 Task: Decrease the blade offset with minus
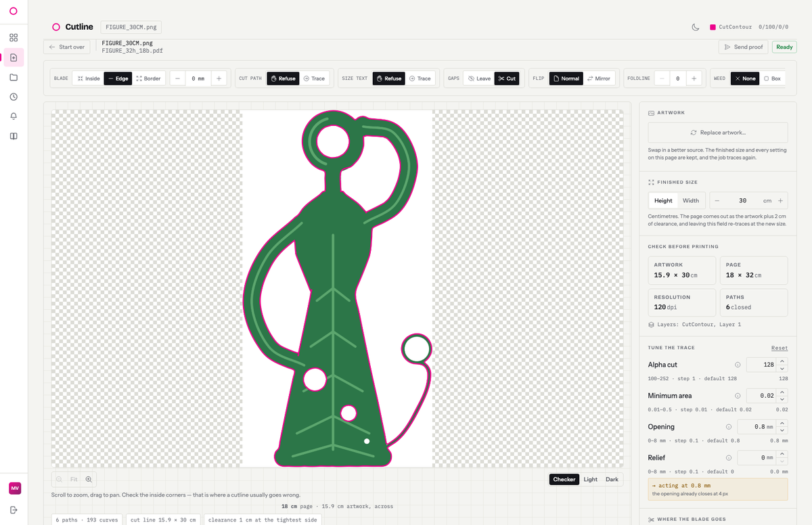click(x=178, y=78)
